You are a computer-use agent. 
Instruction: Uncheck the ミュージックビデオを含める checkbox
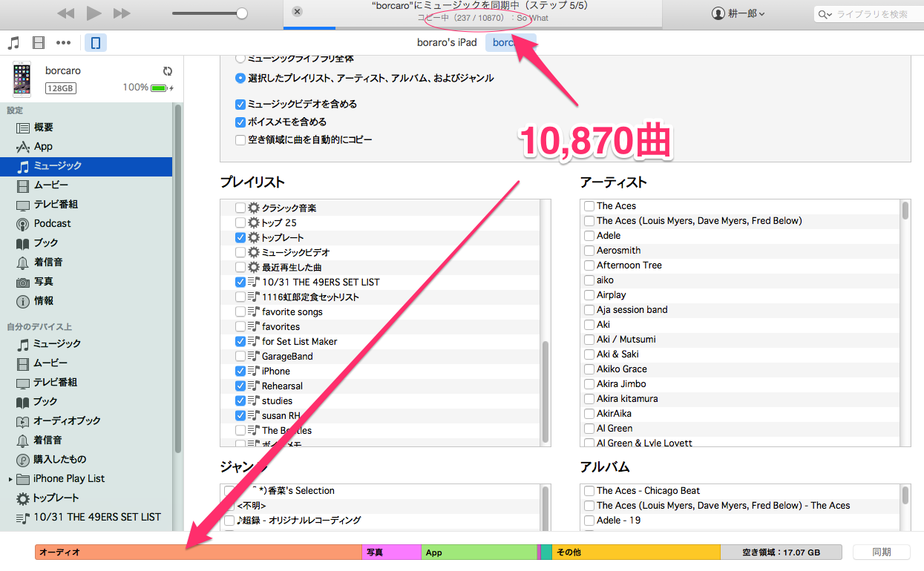[240, 104]
